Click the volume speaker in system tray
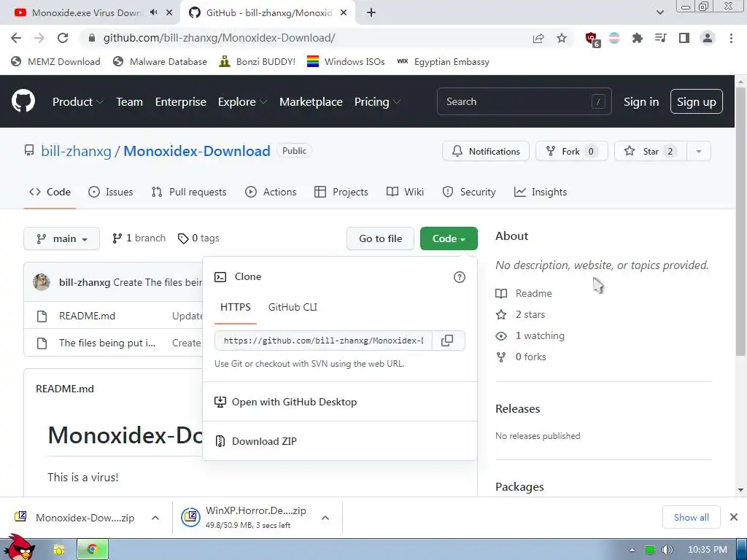The image size is (747, 560). pos(667,550)
